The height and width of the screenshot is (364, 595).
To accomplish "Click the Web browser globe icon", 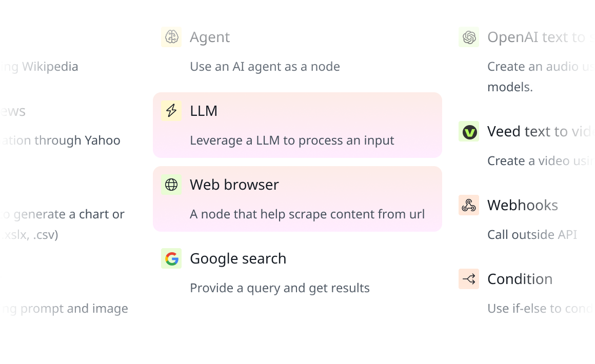I will coord(171,185).
